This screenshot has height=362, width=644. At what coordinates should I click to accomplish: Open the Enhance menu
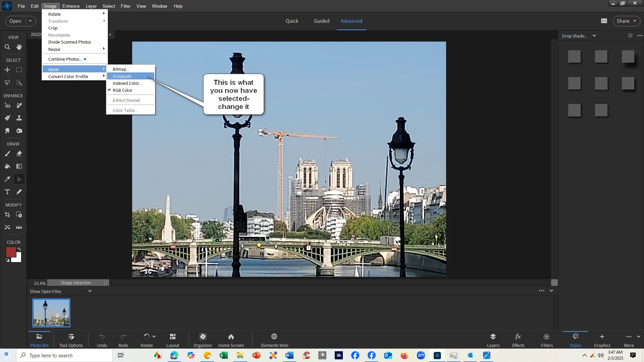click(71, 6)
